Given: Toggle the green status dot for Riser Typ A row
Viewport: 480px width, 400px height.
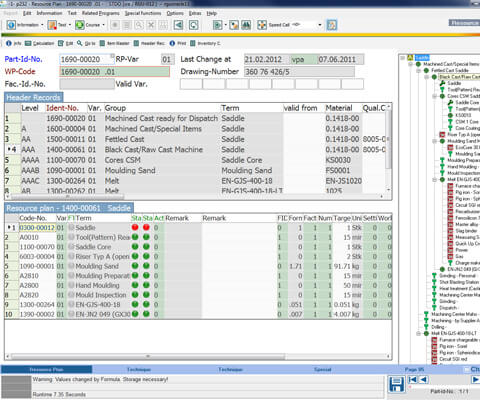Looking at the screenshot, I should pos(135,257).
